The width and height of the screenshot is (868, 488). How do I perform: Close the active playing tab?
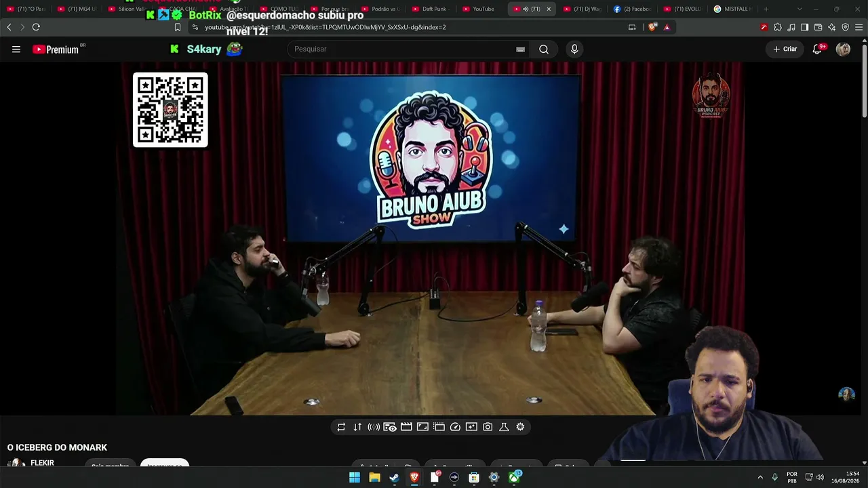pos(549,9)
